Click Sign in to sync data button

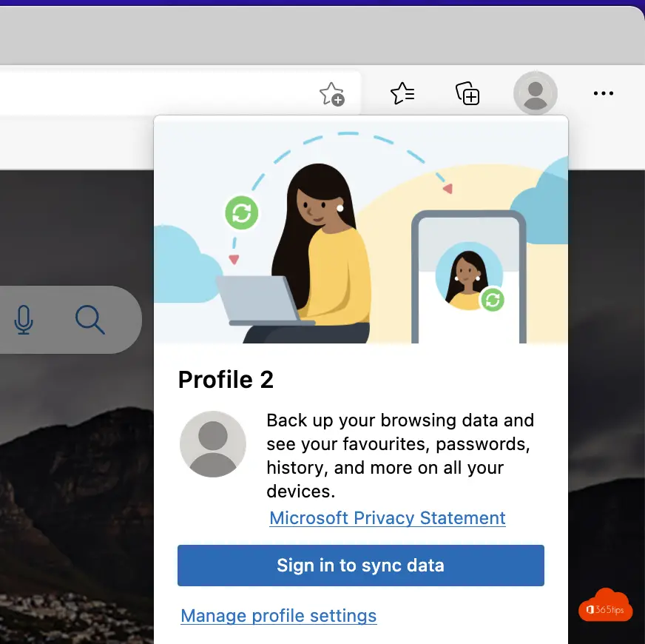[361, 566]
